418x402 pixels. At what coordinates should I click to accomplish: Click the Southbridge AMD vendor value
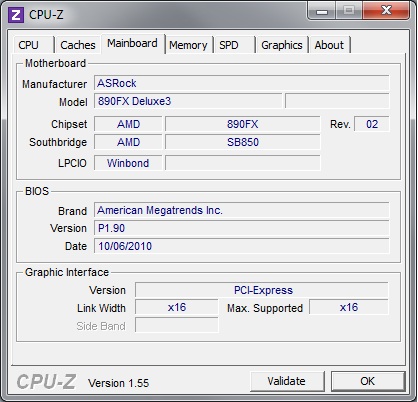(128, 142)
